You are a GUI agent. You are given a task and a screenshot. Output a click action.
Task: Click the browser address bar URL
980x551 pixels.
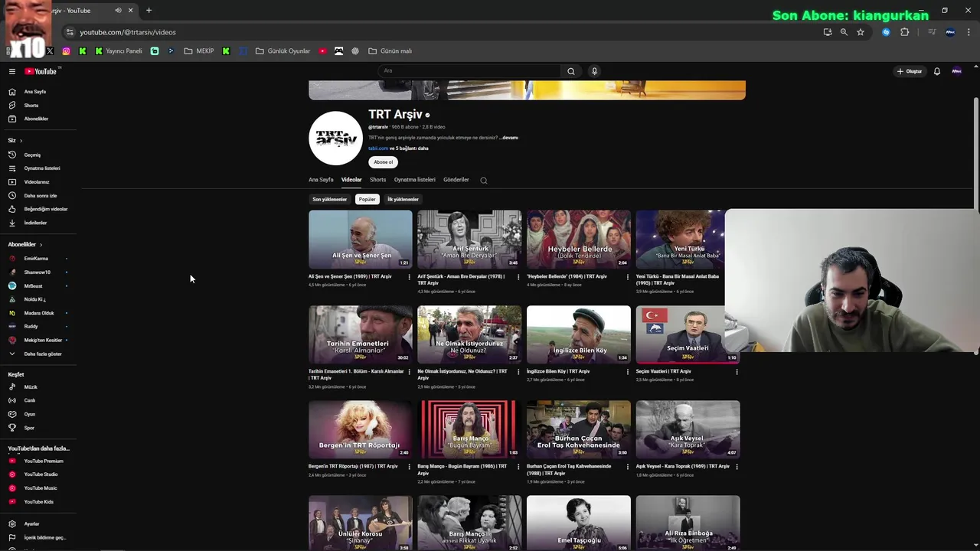coord(128,32)
